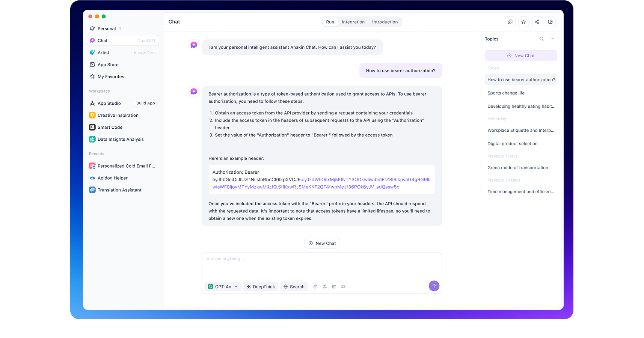This screenshot has width=644, height=338.
Task: Click the Build App button
Action: (x=145, y=103)
